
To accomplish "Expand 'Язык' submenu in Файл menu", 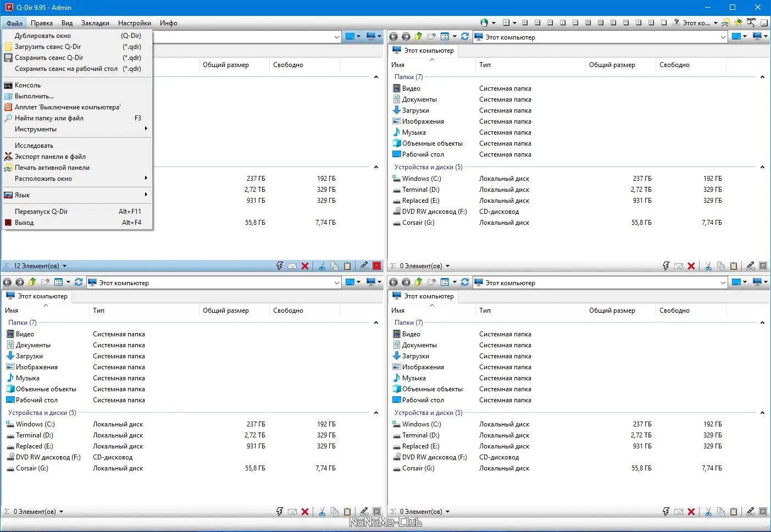I will tap(77, 195).
